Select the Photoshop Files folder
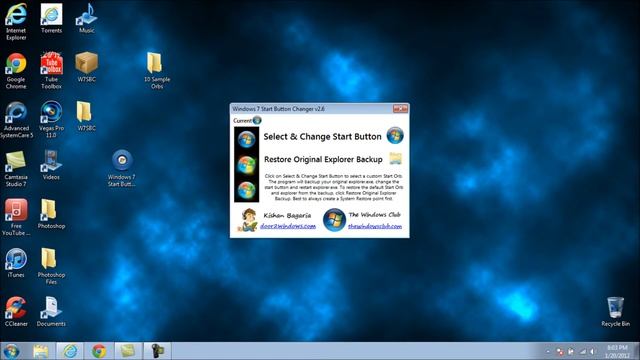The image size is (640, 360). 51,267
